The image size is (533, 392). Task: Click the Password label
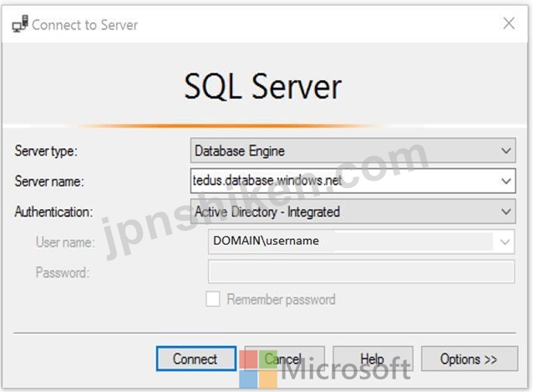(x=63, y=272)
